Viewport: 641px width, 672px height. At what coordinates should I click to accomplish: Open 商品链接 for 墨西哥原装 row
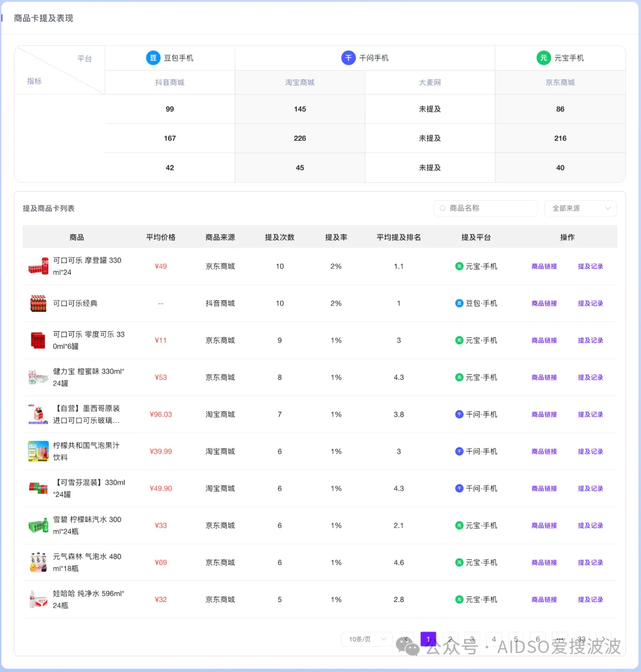pyautogui.click(x=544, y=414)
